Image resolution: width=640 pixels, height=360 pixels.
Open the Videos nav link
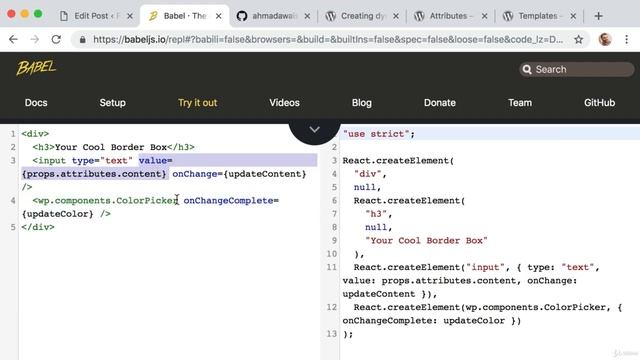(284, 103)
